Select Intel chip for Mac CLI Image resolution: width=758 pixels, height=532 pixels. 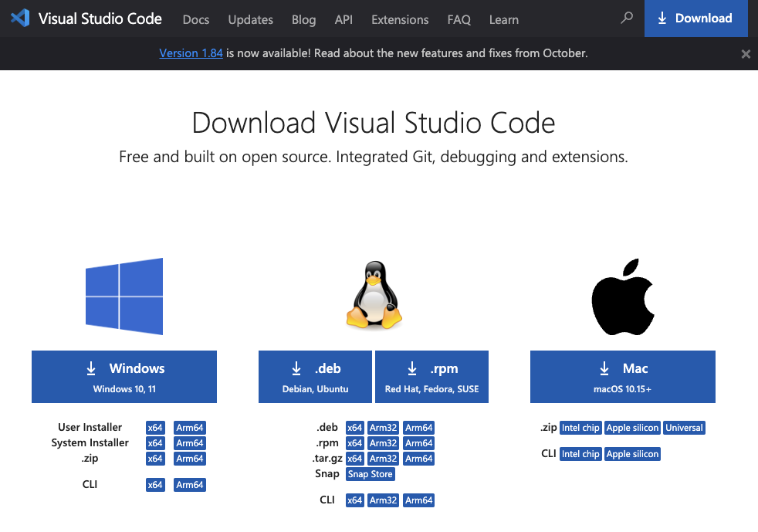(580, 454)
